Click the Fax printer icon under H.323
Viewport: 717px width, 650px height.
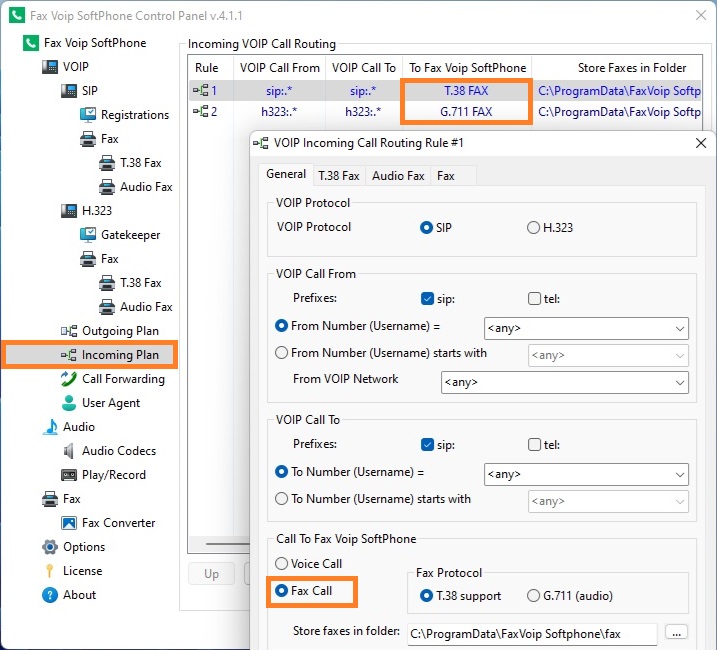click(x=88, y=259)
